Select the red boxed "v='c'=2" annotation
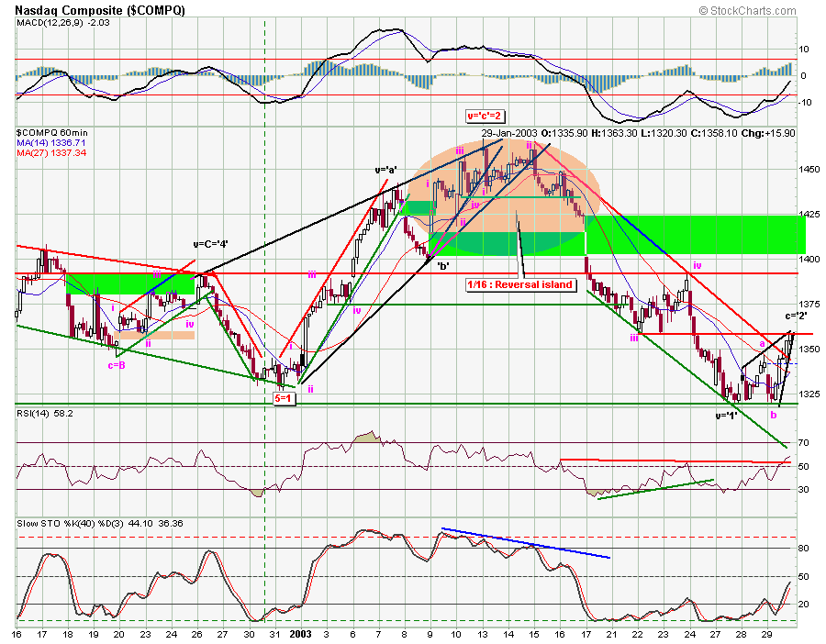The image size is (826, 644). pyautogui.click(x=484, y=116)
